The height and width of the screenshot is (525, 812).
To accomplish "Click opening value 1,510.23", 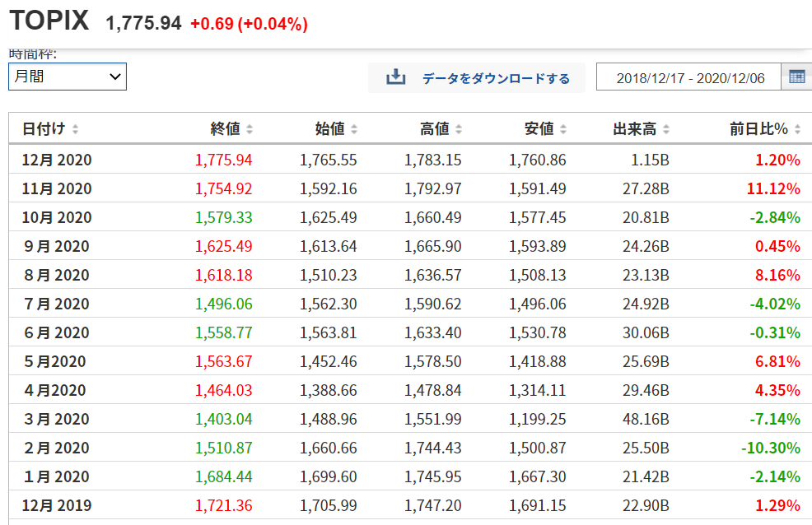I will coord(329,275).
